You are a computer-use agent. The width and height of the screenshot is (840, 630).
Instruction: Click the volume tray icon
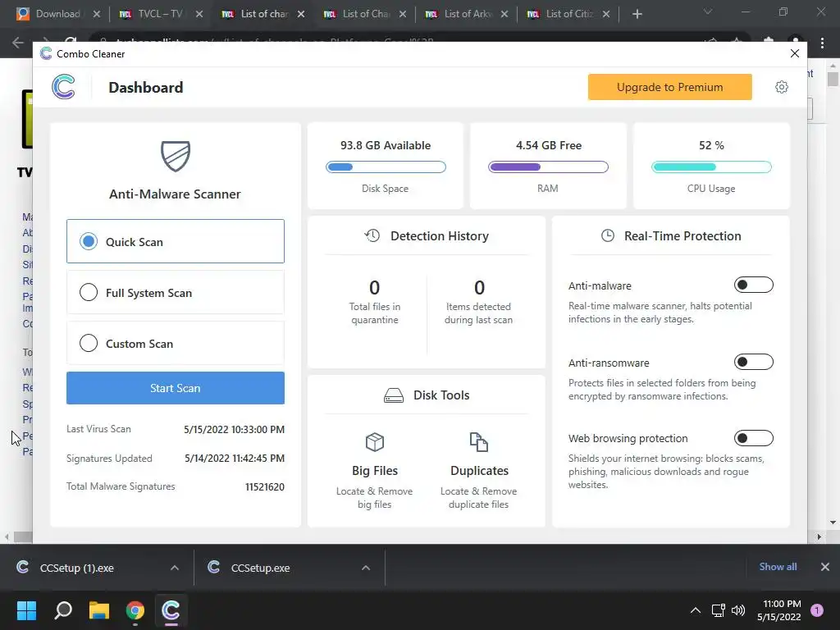point(738,610)
